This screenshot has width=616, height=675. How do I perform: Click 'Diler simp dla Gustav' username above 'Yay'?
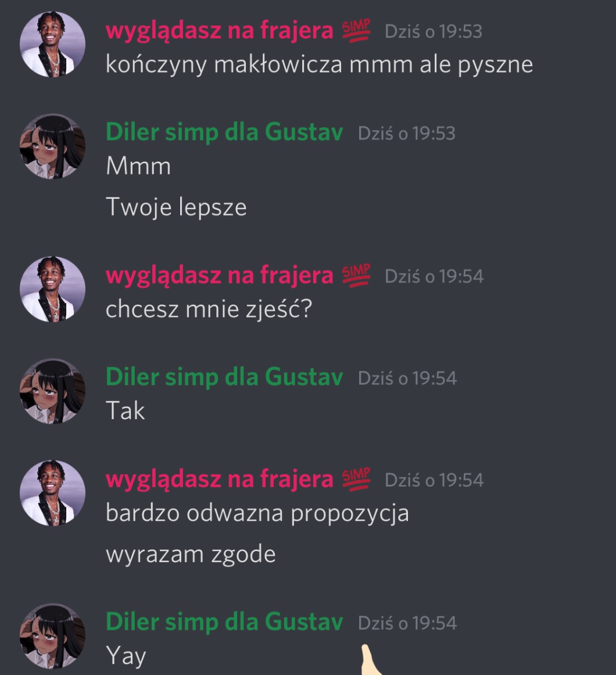[x=224, y=622]
